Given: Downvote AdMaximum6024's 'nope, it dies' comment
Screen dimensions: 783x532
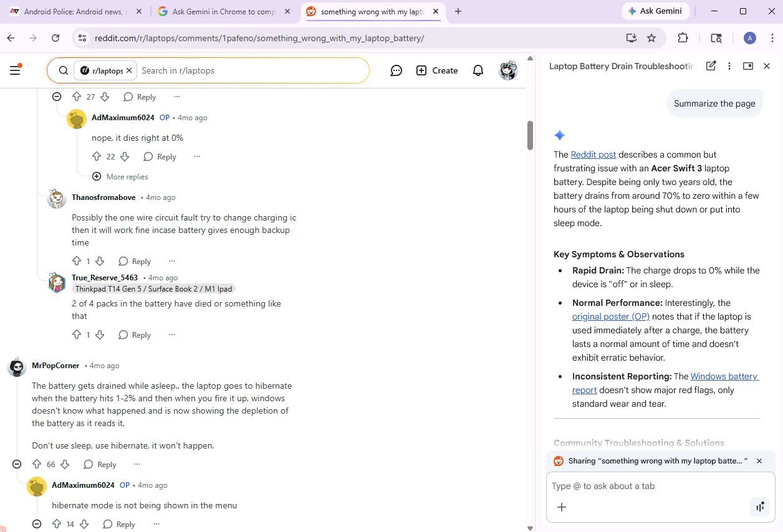Looking at the screenshot, I should [x=124, y=156].
